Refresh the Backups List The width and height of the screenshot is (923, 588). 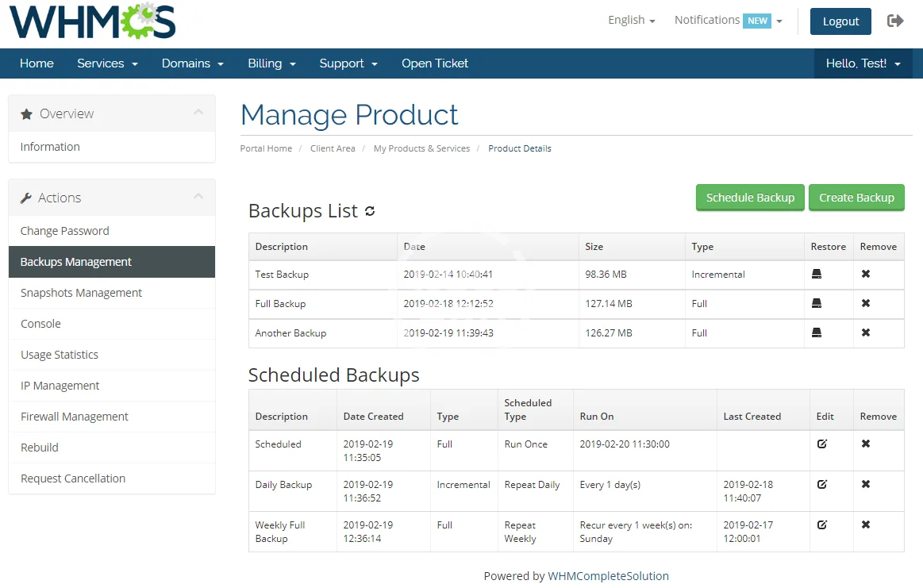370,211
